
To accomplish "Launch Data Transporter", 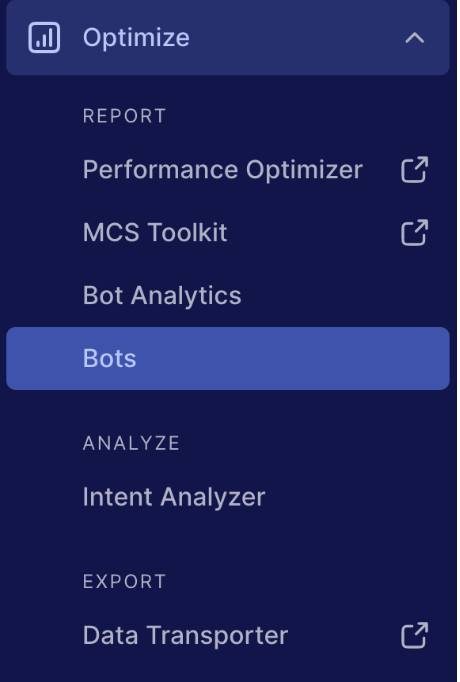I will (185, 635).
